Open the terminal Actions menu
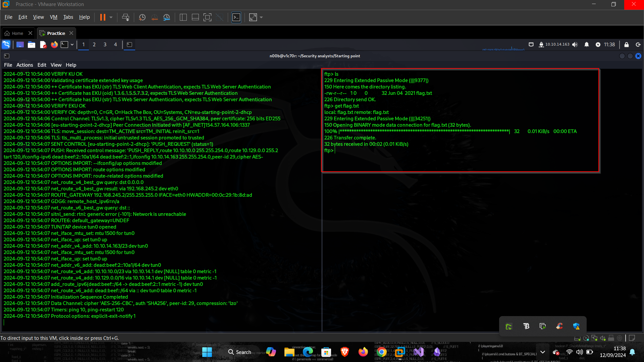Viewport: 644px width, 362px height. (x=24, y=65)
